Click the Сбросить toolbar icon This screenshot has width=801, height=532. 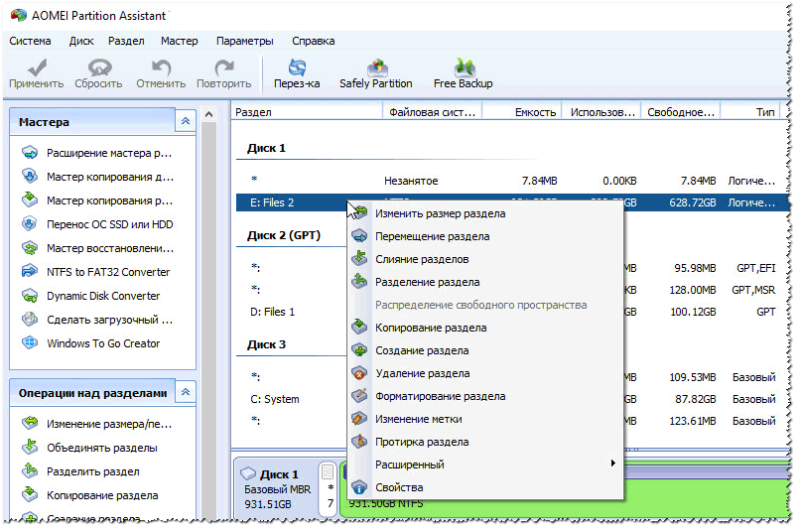[x=98, y=67]
